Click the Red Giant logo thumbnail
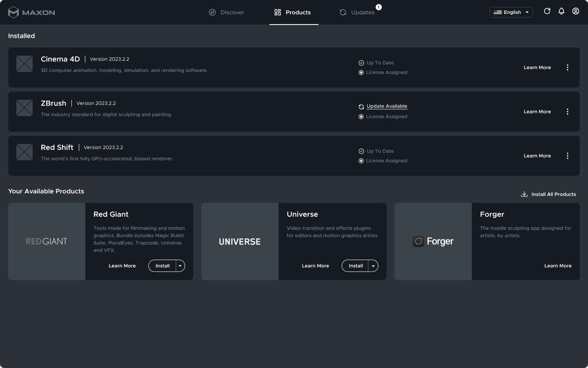 (47, 241)
